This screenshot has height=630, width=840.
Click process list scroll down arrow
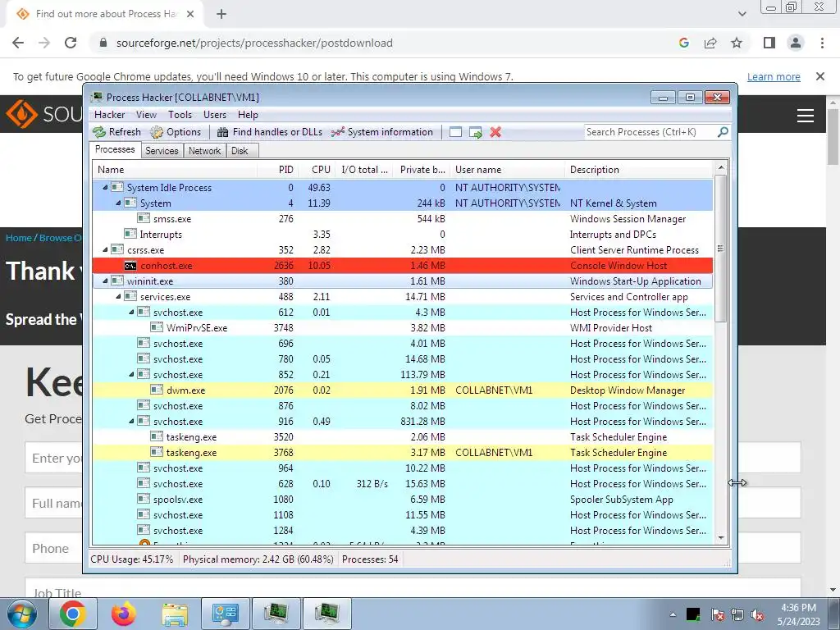point(720,538)
